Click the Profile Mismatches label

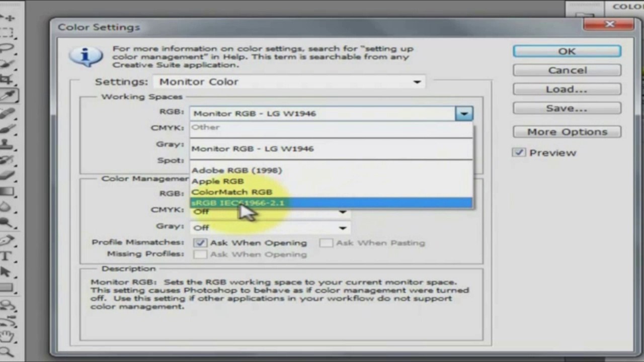point(138,242)
